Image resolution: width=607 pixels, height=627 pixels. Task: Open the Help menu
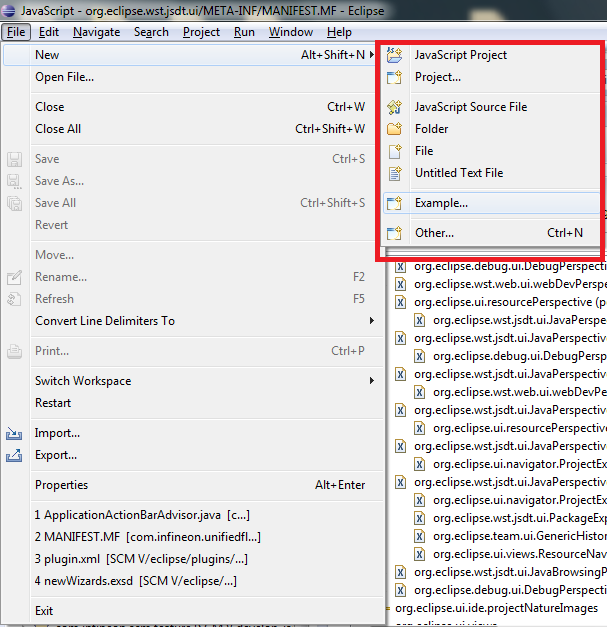339,32
